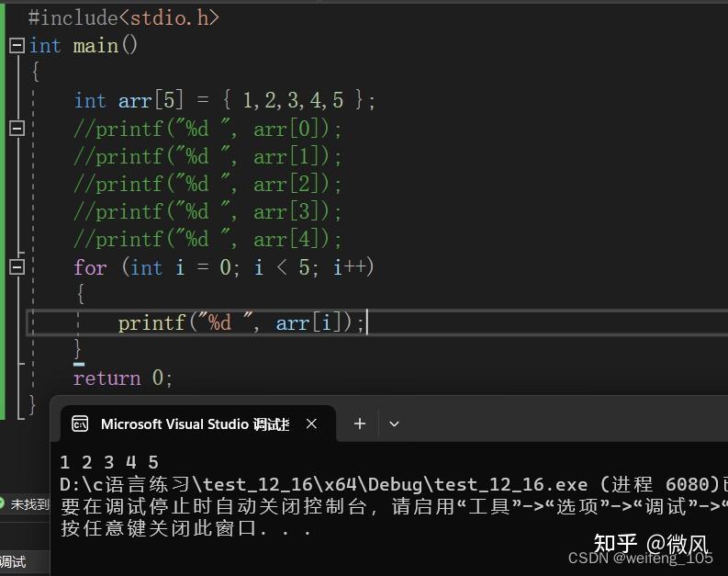Open a new terminal tab with plus button
Screen dimensions: 728x576
(360, 424)
